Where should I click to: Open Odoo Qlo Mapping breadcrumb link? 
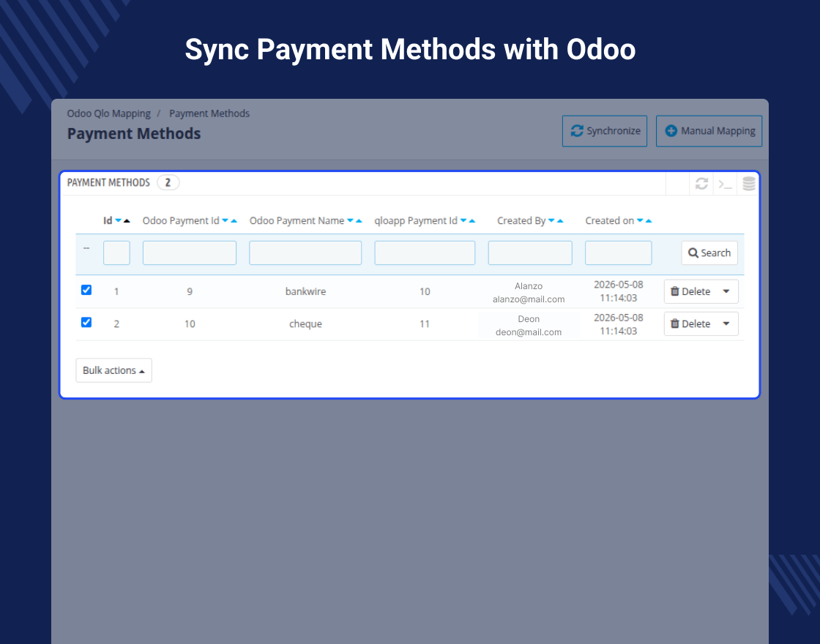pyautogui.click(x=109, y=113)
